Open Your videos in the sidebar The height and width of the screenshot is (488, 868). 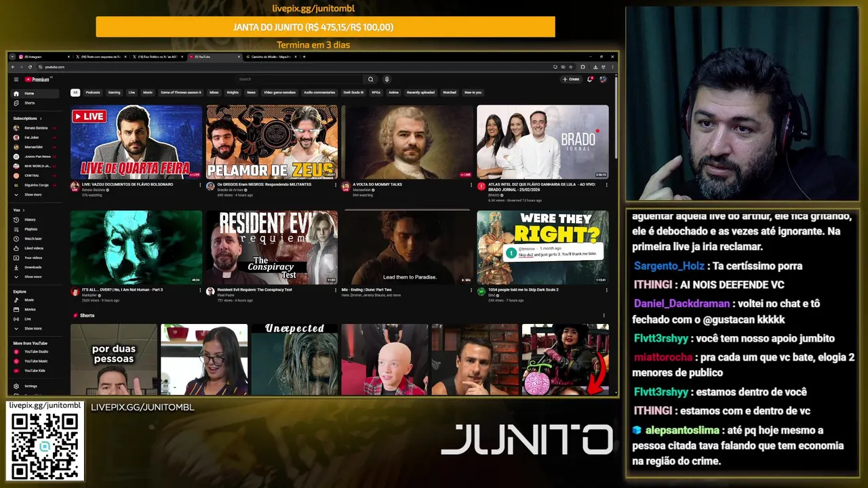[36, 258]
